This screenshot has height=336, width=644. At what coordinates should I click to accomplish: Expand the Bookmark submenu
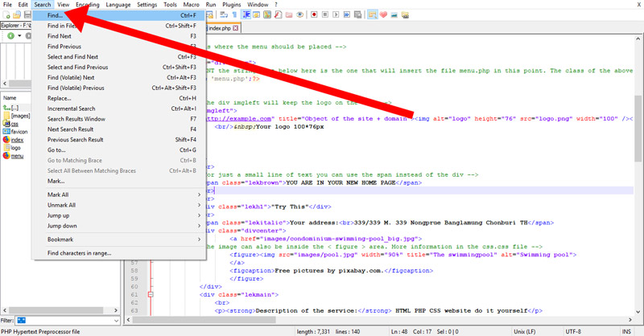tap(118, 240)
